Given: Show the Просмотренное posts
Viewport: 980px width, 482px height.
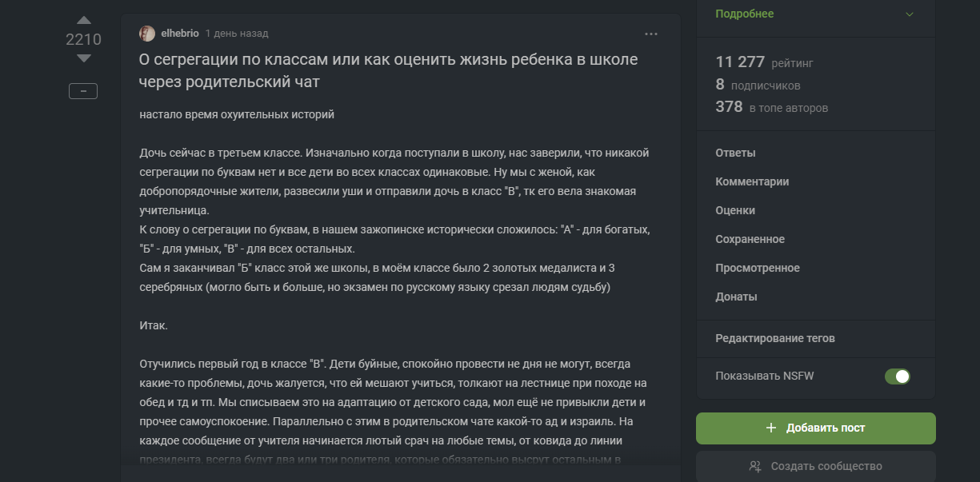Looking at the screenshot, I should [757, 268].
